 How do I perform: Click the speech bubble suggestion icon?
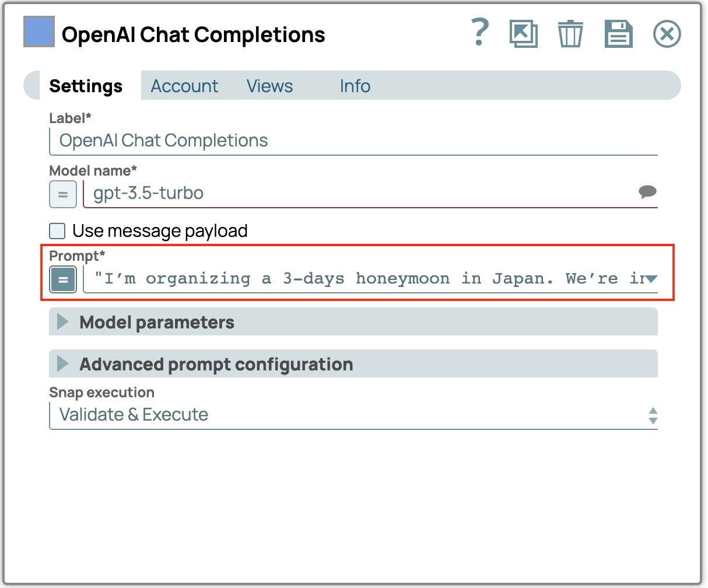(647, 192)
